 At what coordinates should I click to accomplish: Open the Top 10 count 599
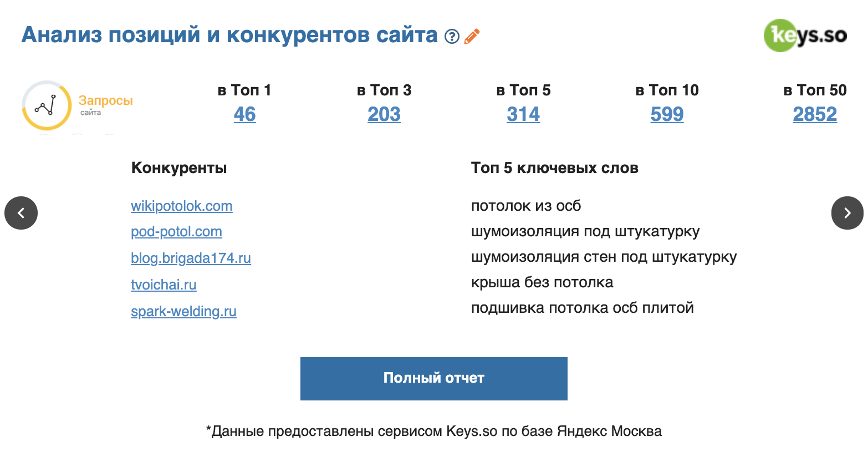[x=667, y=114]
